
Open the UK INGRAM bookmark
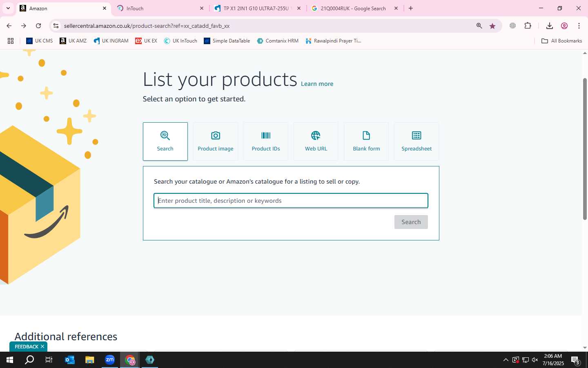click(x=111, y=41)
